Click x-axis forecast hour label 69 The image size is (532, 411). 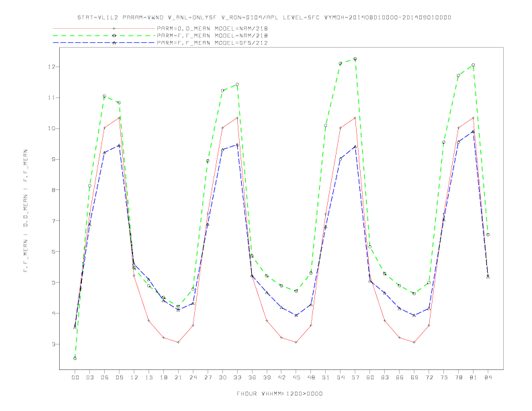[414, 377]
